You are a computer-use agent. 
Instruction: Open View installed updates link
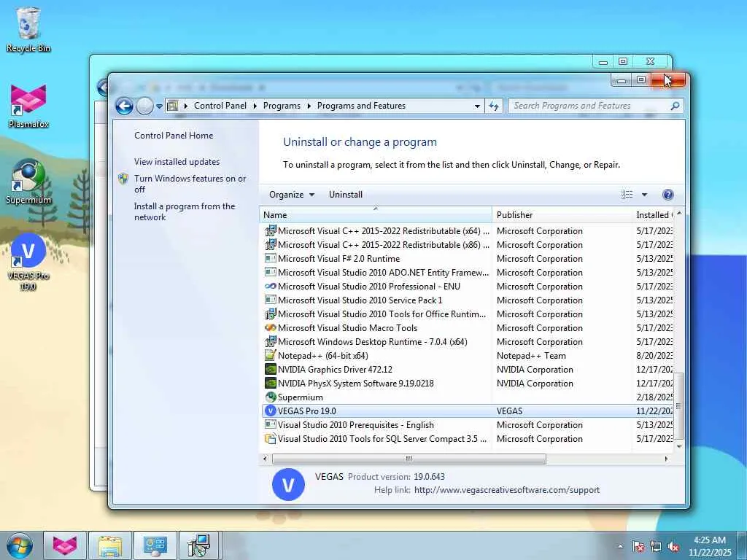177,161
